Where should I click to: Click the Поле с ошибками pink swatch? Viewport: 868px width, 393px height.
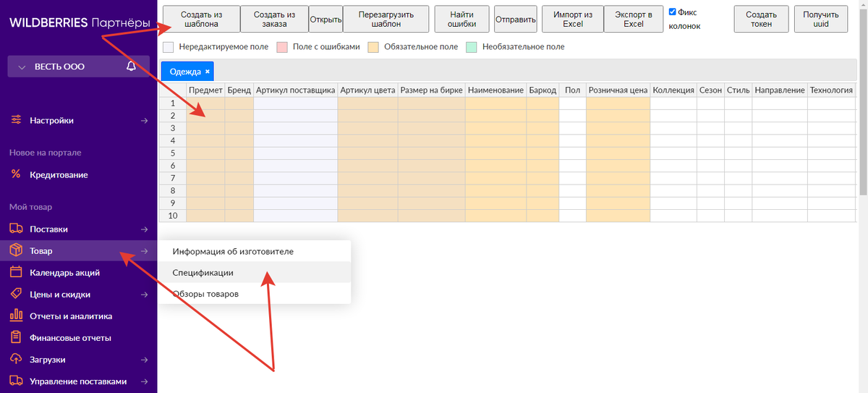click(x=283, y=47)
